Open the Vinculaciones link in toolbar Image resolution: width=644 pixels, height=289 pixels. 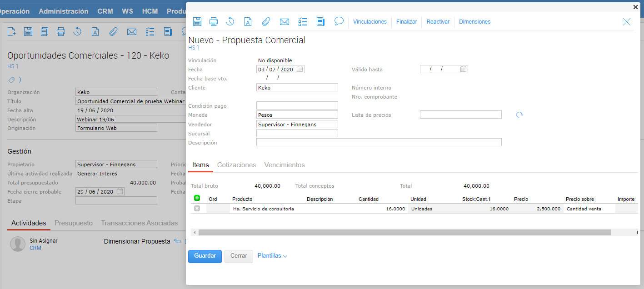pyautogui.click(x=369, y=22)
